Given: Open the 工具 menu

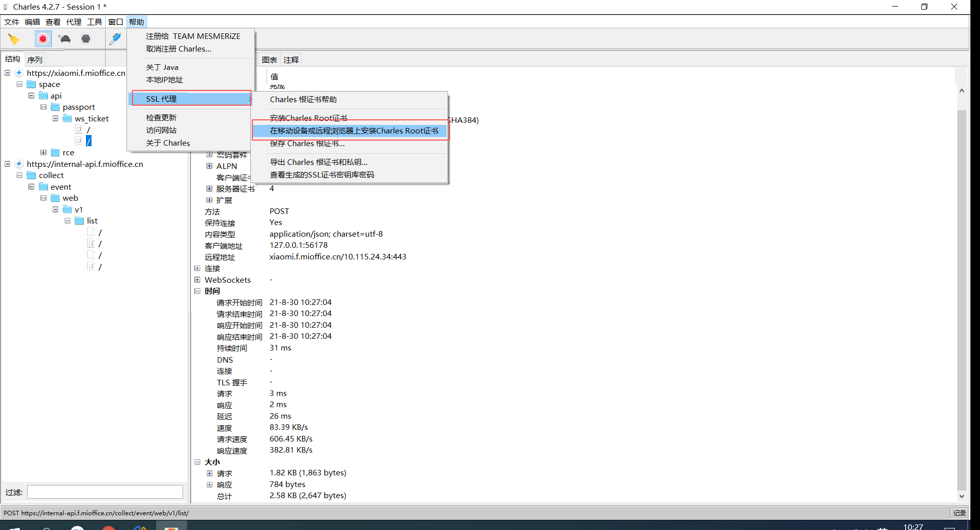Looking at the screenshot, I should (95, 22).
